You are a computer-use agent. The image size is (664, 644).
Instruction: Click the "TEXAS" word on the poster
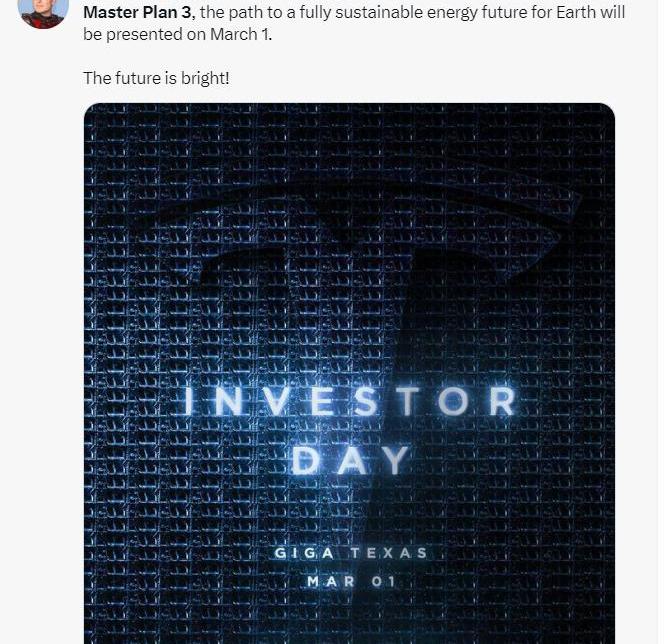[391, 553]
